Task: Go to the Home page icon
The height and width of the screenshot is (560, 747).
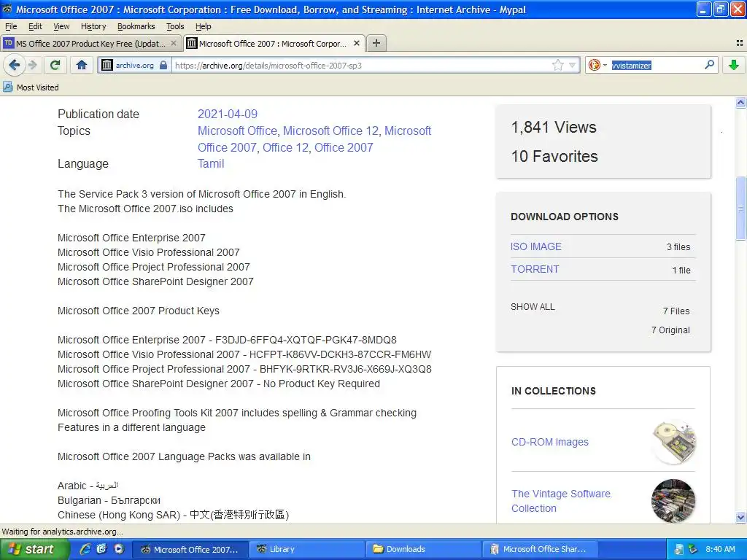Action: pos(82,65)
